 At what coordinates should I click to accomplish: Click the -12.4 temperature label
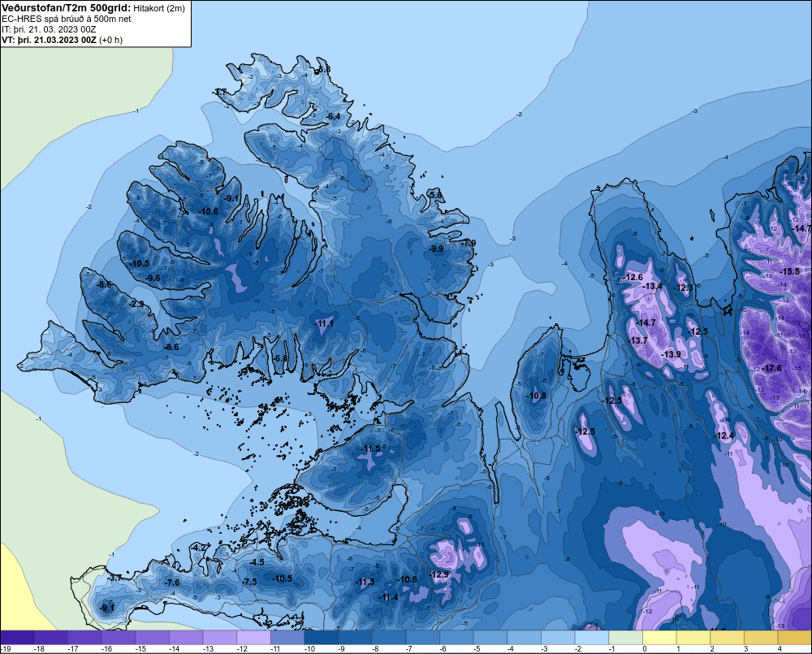[723, 435]
